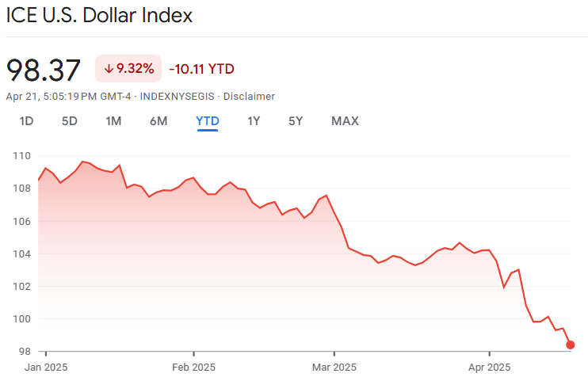Viewport: 588px width, 381px height.
Task: Click the red down-arrow icon
Action: 109,69
